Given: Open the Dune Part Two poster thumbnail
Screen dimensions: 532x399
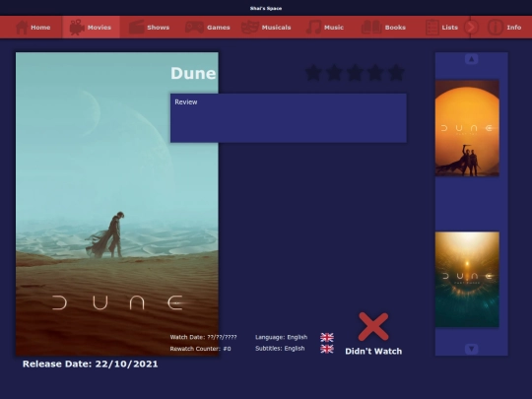Looking at the screenshot, I should [x=467, y=128].
